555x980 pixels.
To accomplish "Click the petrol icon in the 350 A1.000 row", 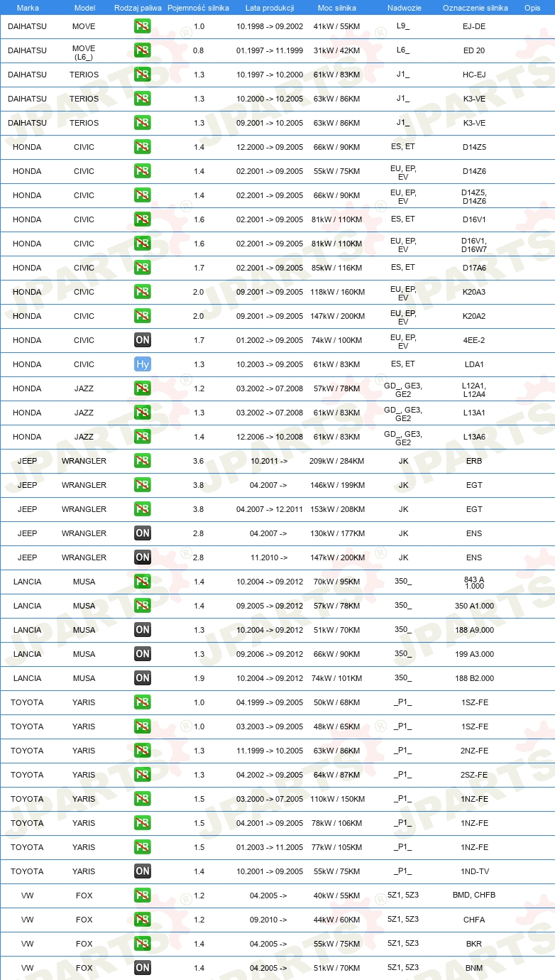I will [143, 606].
